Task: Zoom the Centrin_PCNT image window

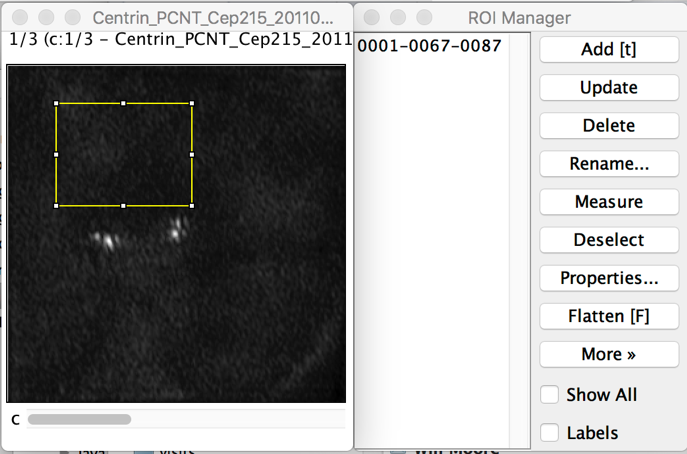Action: pyautogui.click(x=73, y=18)
